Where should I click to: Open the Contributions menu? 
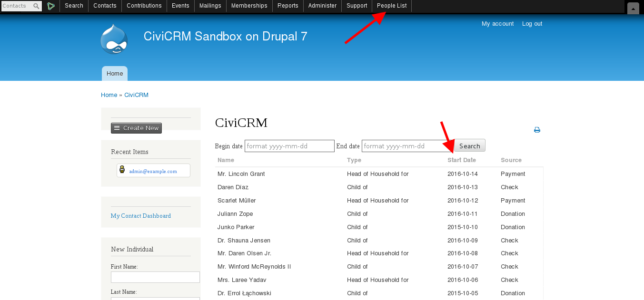coord(144,6)
